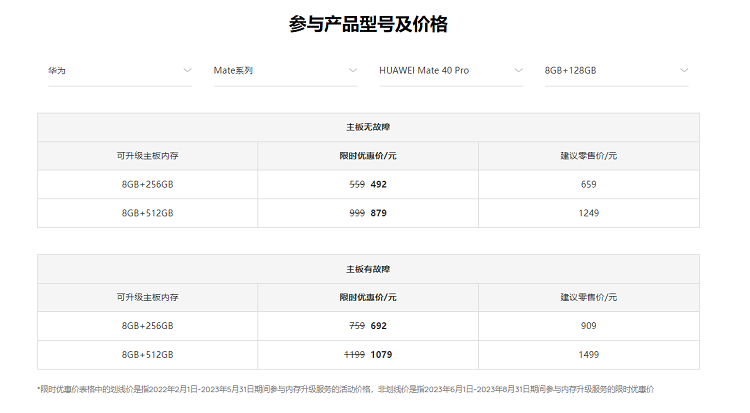Screen dimensions: 750x413
Task: Click the strikethrough price 559
Action: 357,185
